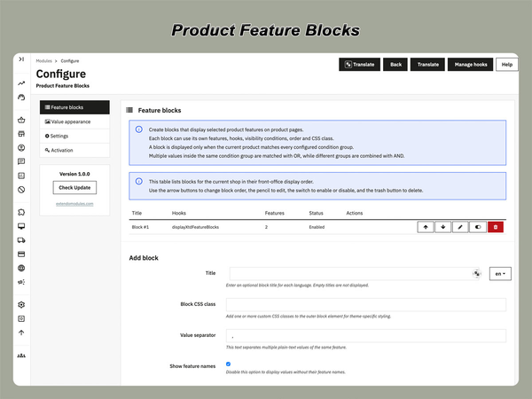Open the Payment card sidebar icon

pyautogui.click(x=21, y=254)
